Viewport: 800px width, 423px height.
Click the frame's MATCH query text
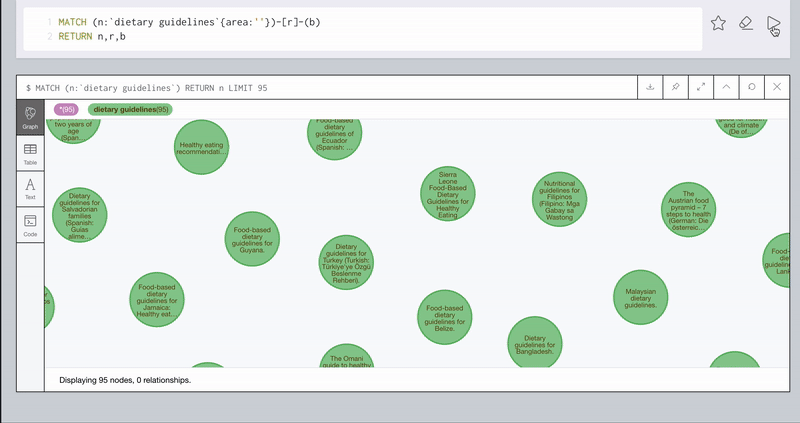pos(146,88)
